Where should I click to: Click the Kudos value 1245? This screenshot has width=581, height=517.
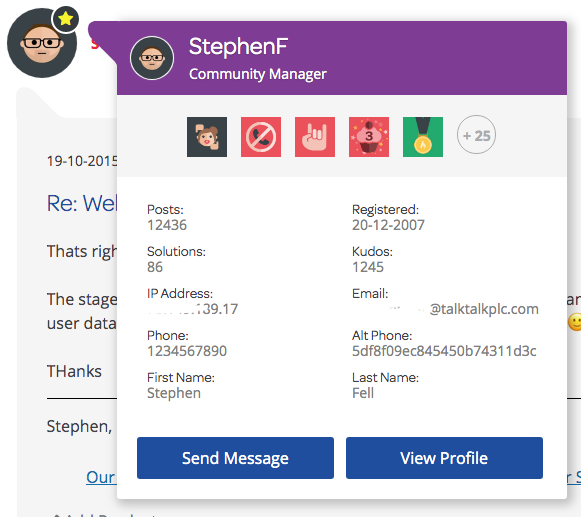tap(368, 267)
